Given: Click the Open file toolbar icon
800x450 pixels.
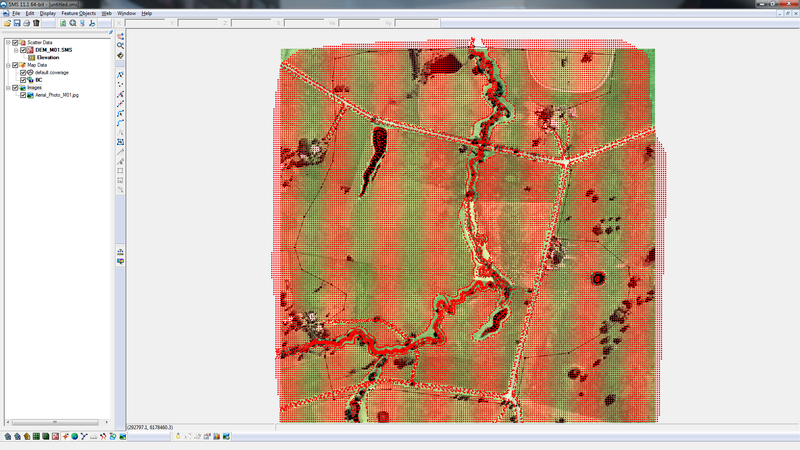Looking at the screenshot, I should pyautogui.click(x=5, y=22).
